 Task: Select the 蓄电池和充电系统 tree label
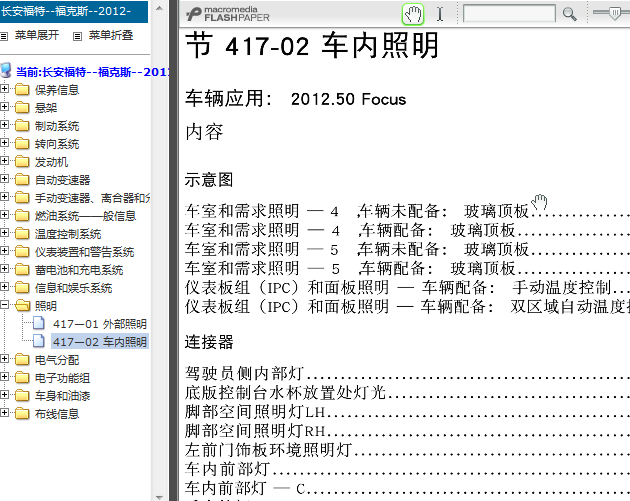pos(79,270)
